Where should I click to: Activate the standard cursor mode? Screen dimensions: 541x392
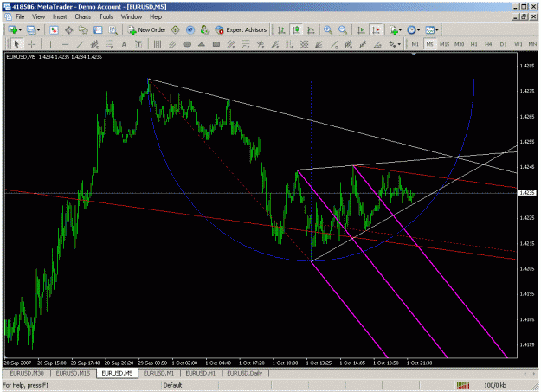[16, 44]
